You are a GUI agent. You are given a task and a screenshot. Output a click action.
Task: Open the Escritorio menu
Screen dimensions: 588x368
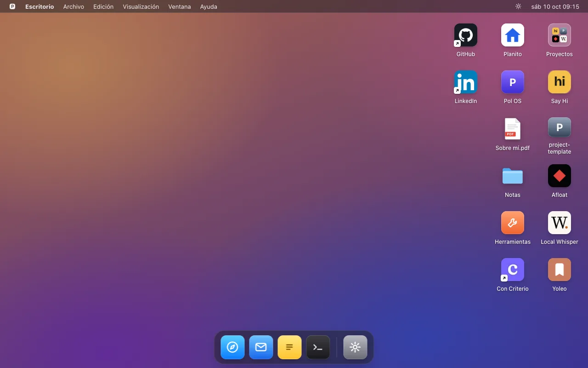pos(40,6)
